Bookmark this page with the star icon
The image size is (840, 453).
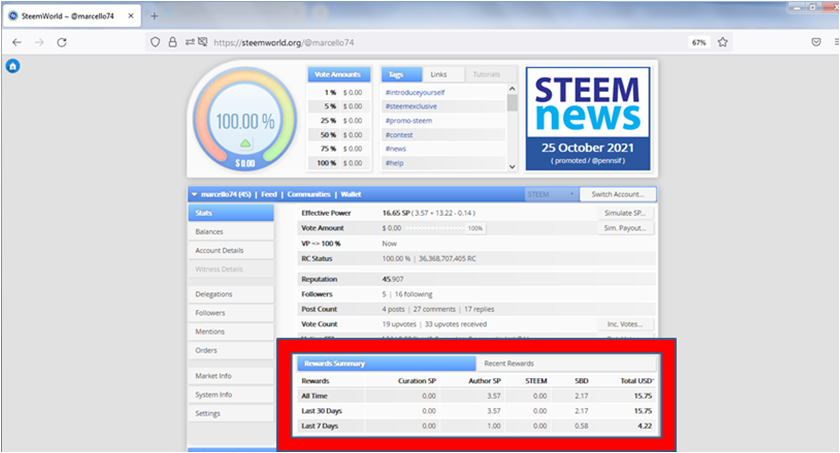tap(723, 42)
